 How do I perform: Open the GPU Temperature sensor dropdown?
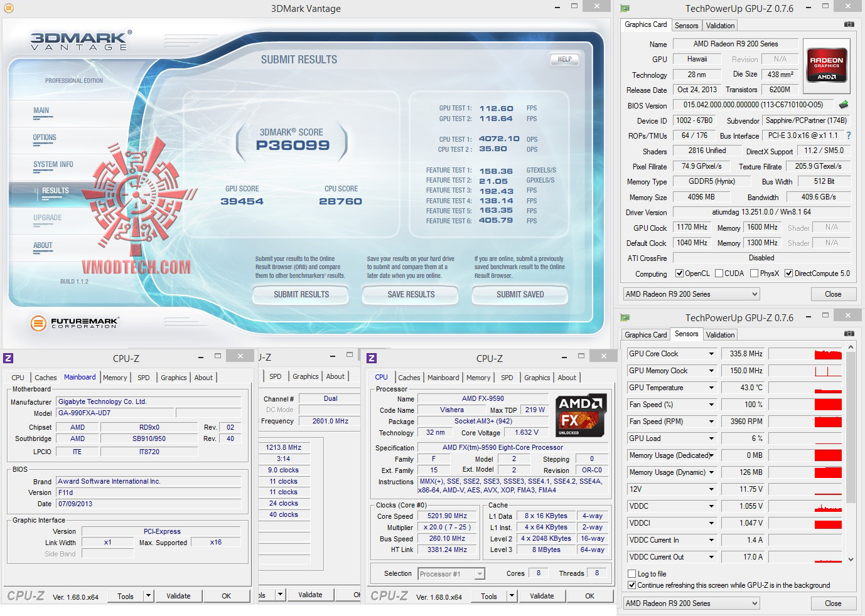click(711, 388)
